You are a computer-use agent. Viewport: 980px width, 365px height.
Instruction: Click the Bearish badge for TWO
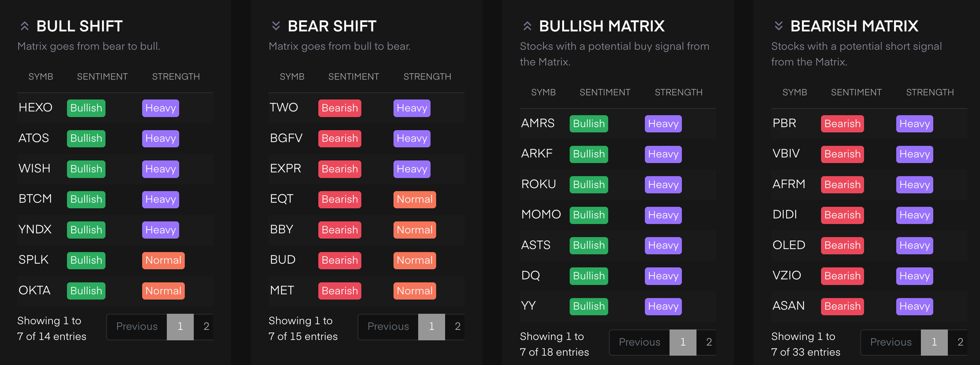[340, 108]
